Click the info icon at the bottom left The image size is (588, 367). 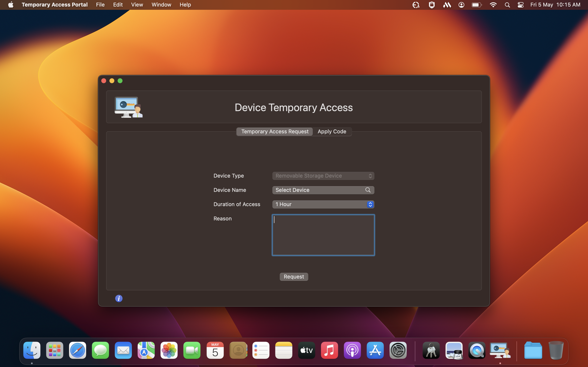(119, 298)
